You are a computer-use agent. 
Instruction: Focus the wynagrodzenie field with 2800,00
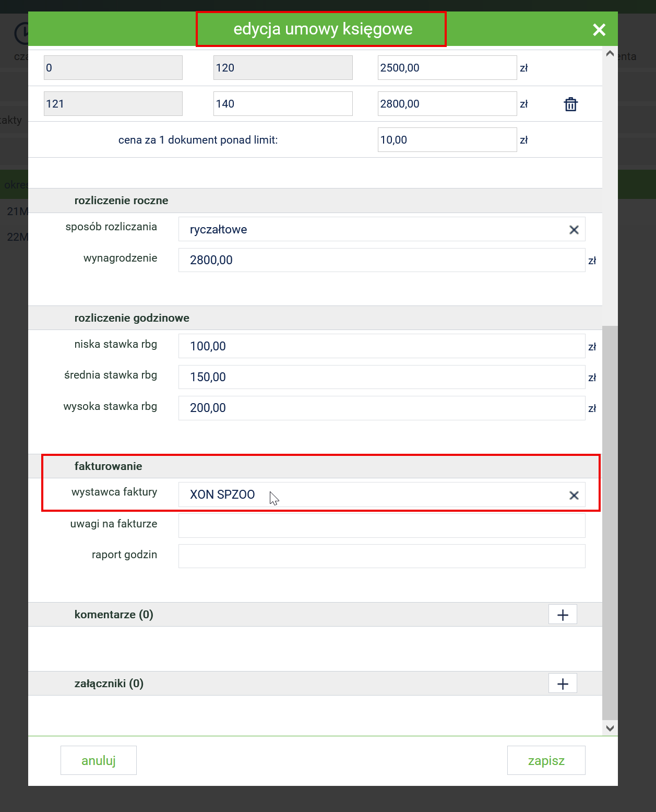point(381,260)
